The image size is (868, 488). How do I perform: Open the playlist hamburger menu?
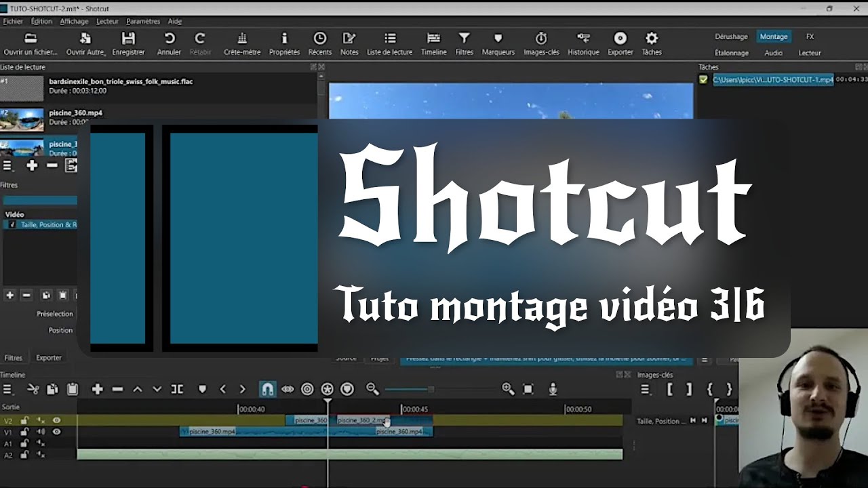[x=7, y=165]
